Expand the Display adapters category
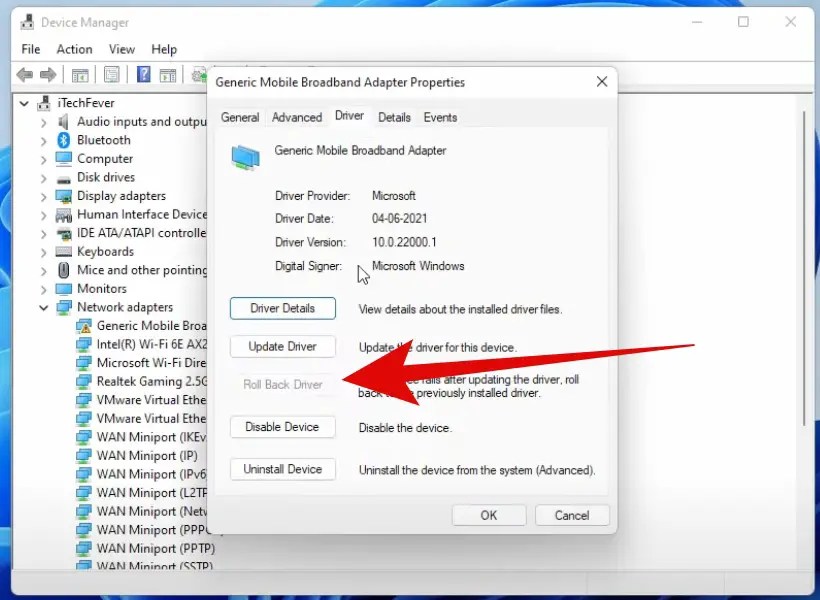 click(x=42, y=195)
